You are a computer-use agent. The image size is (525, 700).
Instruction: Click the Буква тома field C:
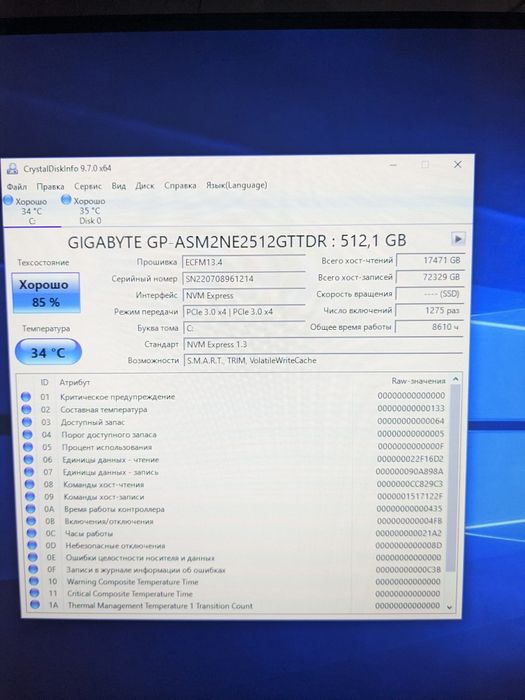244,328
